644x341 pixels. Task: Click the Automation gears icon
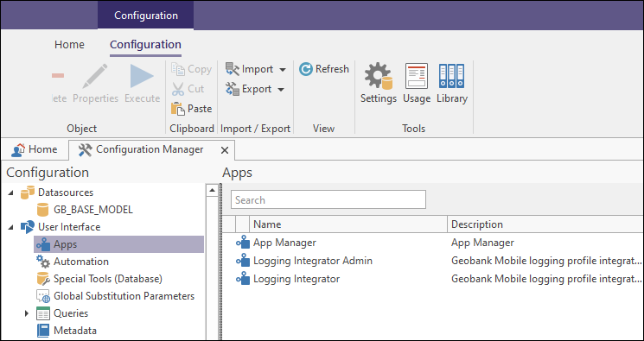[42, 262]
